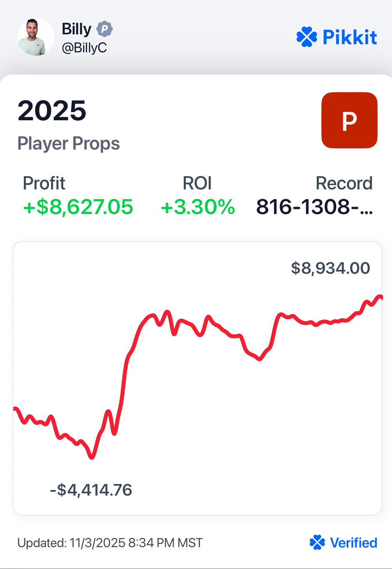The width and height of the screenshot is (392, 569).
Task: Click the Record label
Action: click(x=344, y=183)
